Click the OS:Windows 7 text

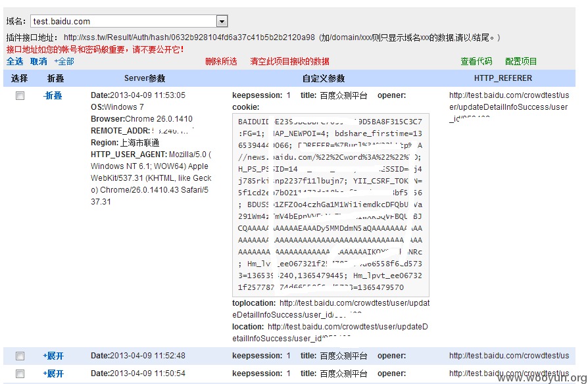click(x=117, y=107)
